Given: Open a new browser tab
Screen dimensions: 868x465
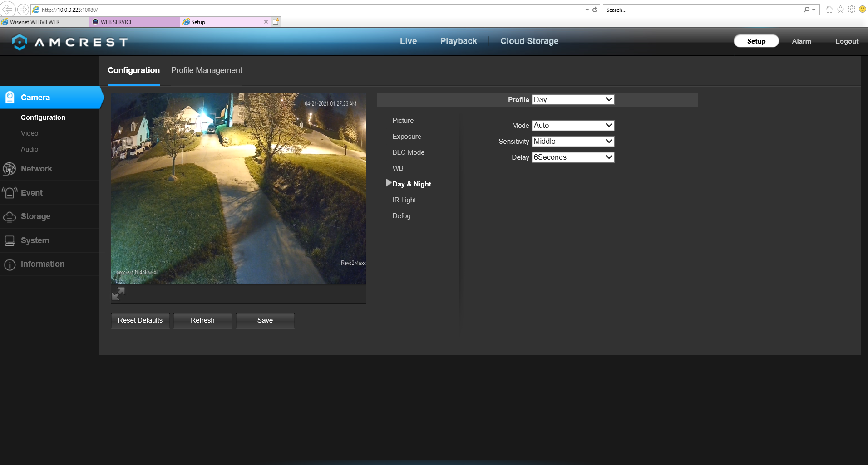Looking at the screenshot, I should point(276,22).
